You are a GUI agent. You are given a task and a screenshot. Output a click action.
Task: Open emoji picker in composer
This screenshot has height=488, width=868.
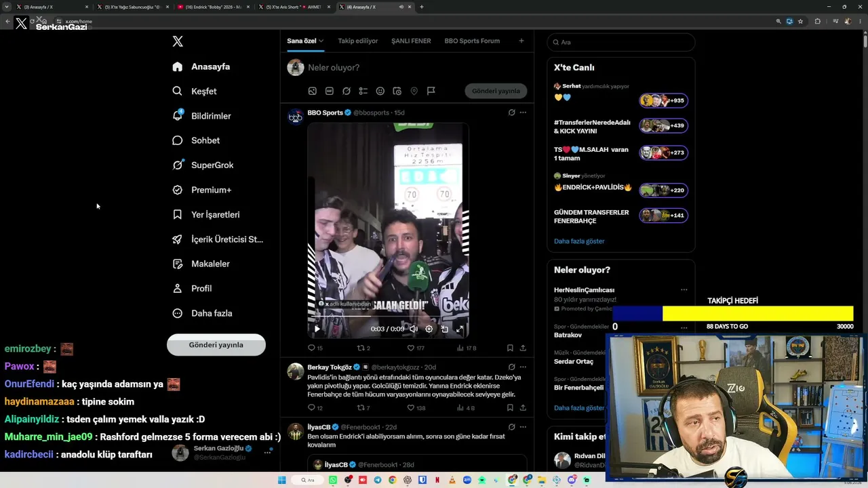click(380, 91)
